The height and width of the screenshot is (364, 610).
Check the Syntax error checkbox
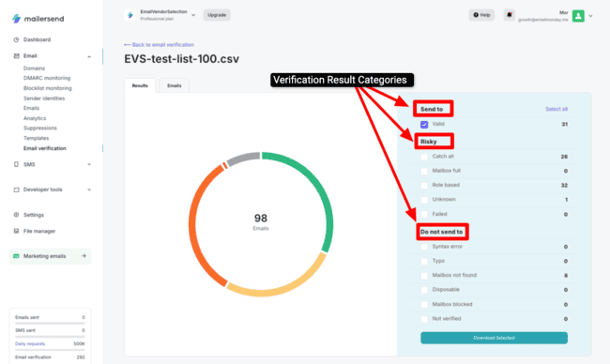(424, 247)
